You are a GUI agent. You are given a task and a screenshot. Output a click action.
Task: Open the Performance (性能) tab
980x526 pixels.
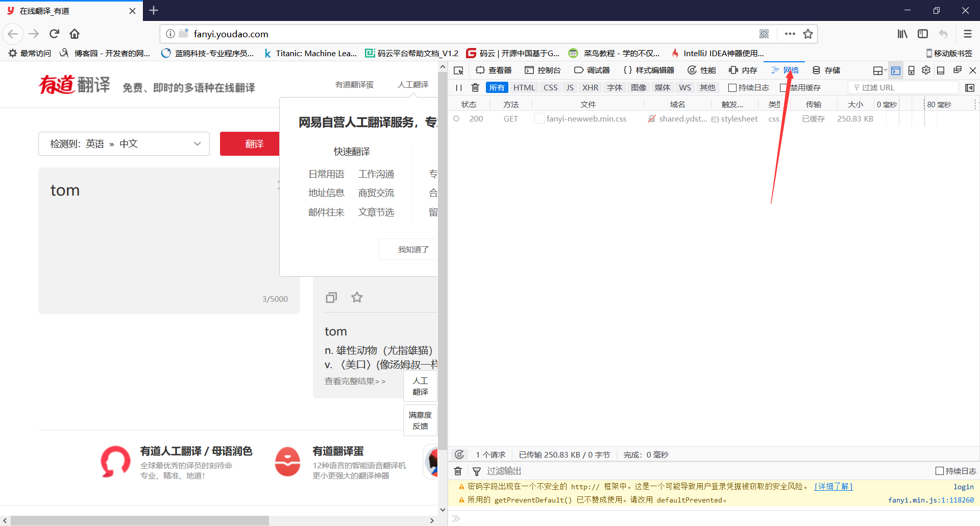(x=702, y=70)
